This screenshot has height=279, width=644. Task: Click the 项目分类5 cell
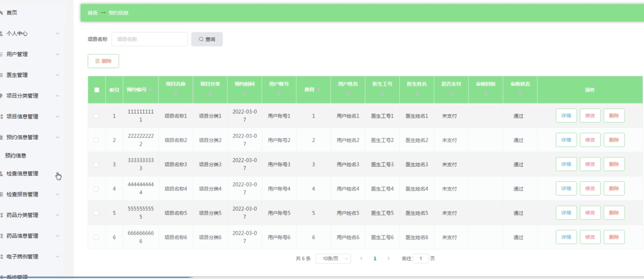pos(210,213)
